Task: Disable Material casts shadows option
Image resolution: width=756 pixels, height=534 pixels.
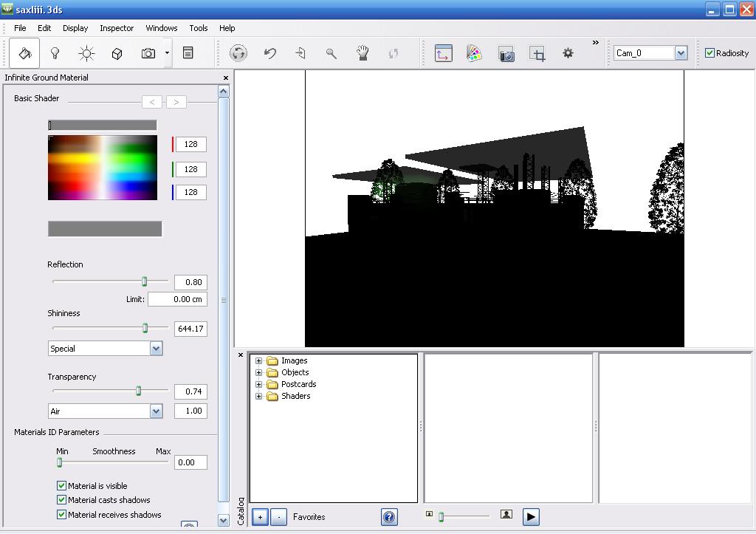Action: (x=62, y=500)
